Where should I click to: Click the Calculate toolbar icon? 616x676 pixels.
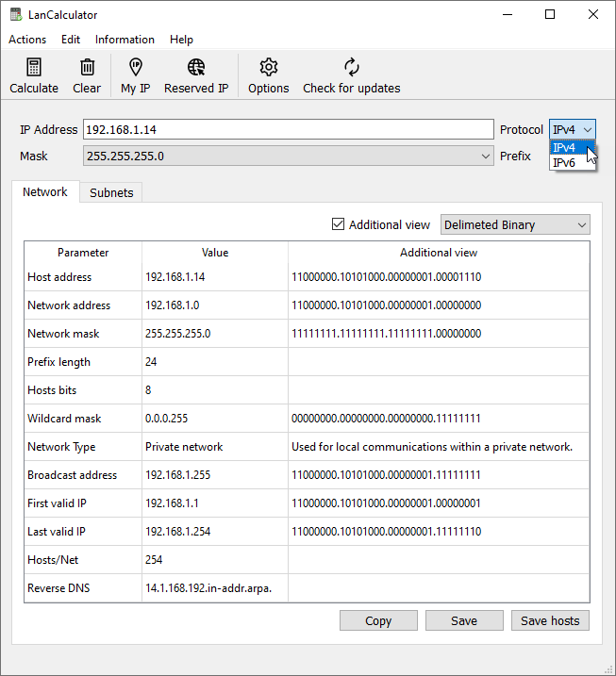coord(34,68)
